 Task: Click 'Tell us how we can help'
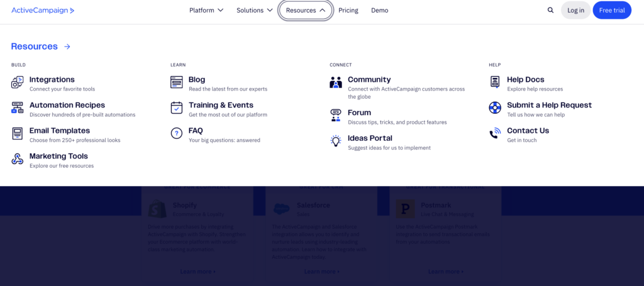(x=536, y=115)
